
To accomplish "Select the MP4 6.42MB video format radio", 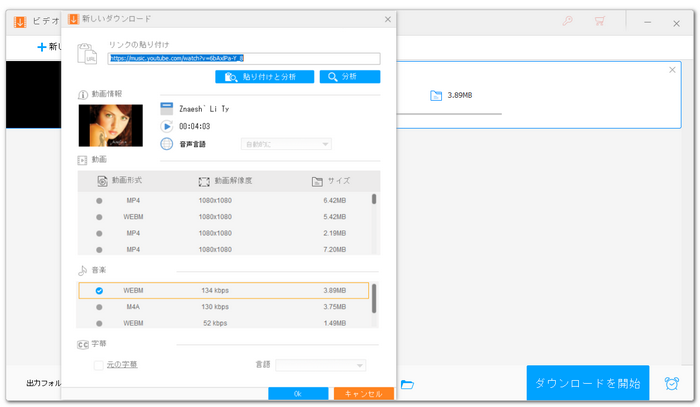I will [99, 200].
